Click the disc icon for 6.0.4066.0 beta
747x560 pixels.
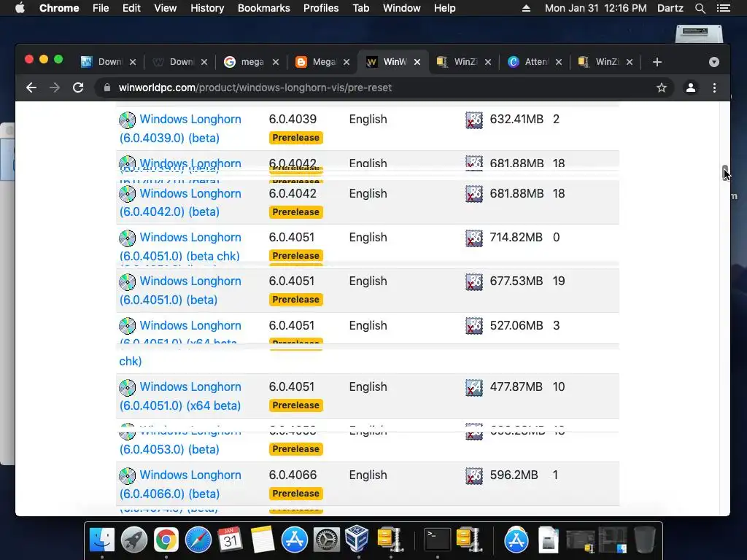coord(127,475)
